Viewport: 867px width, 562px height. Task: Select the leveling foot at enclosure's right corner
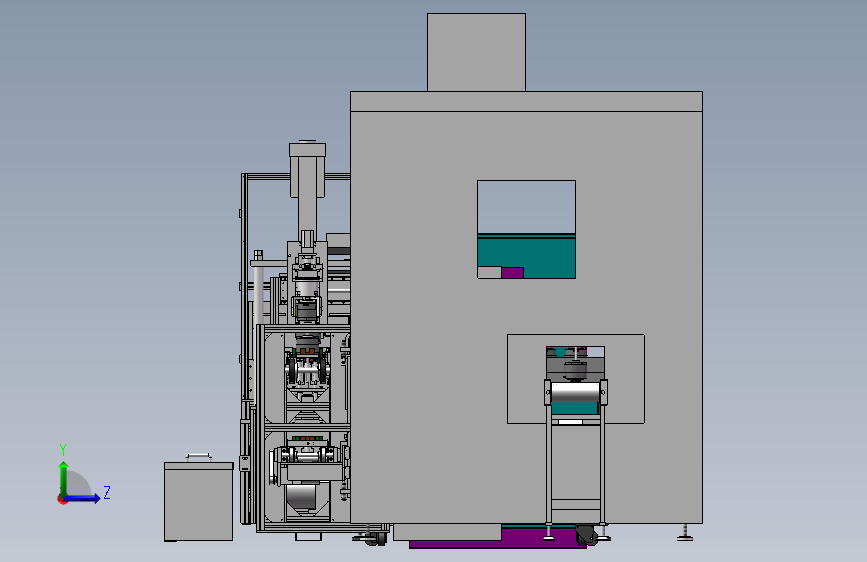tap(685, 532)
